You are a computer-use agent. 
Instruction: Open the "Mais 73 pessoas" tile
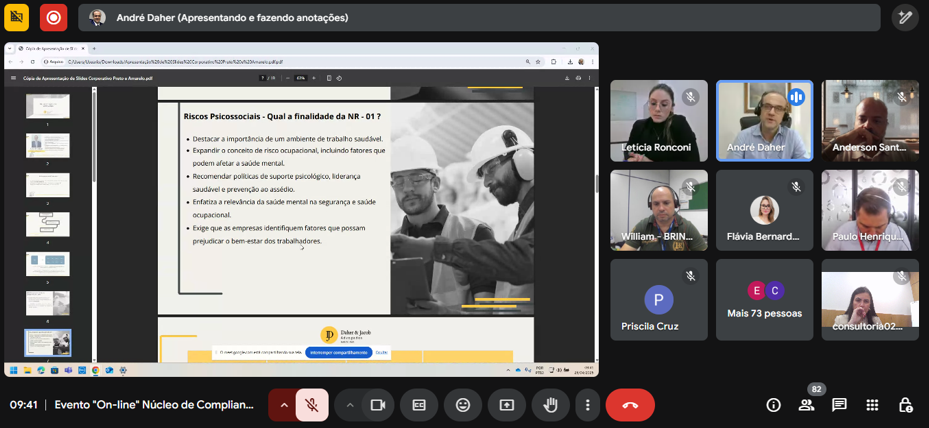pyautogui.click(x=764, y=299)
